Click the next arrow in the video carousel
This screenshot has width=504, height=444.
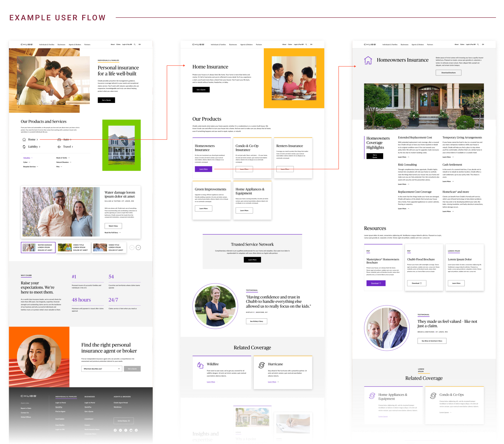point(138,248)
